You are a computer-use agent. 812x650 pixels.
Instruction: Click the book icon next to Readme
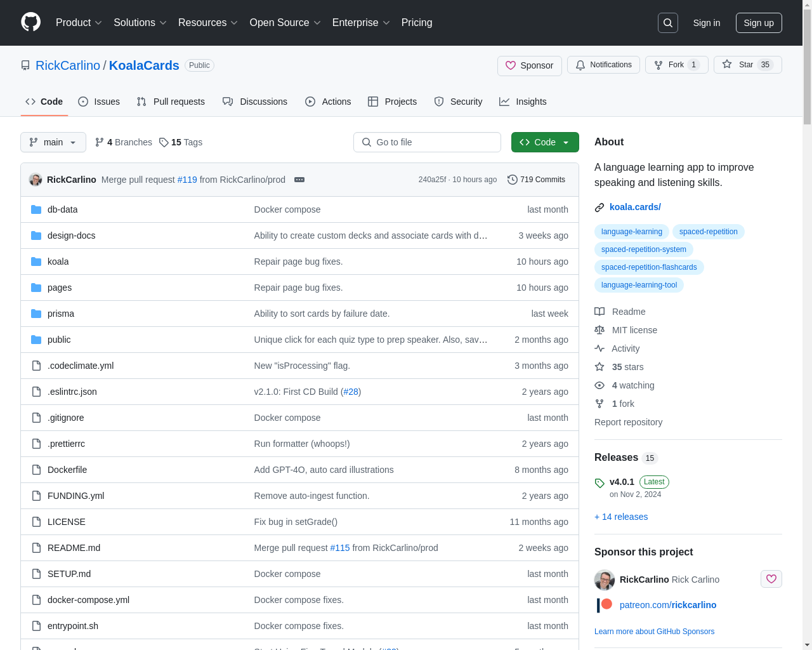tap(599, 312)
